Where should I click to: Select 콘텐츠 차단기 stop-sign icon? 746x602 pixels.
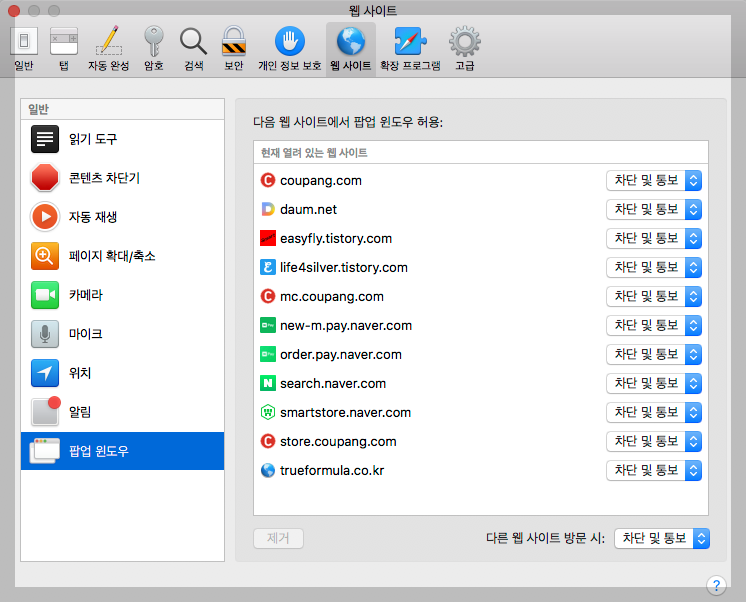[x=45, y=178]
